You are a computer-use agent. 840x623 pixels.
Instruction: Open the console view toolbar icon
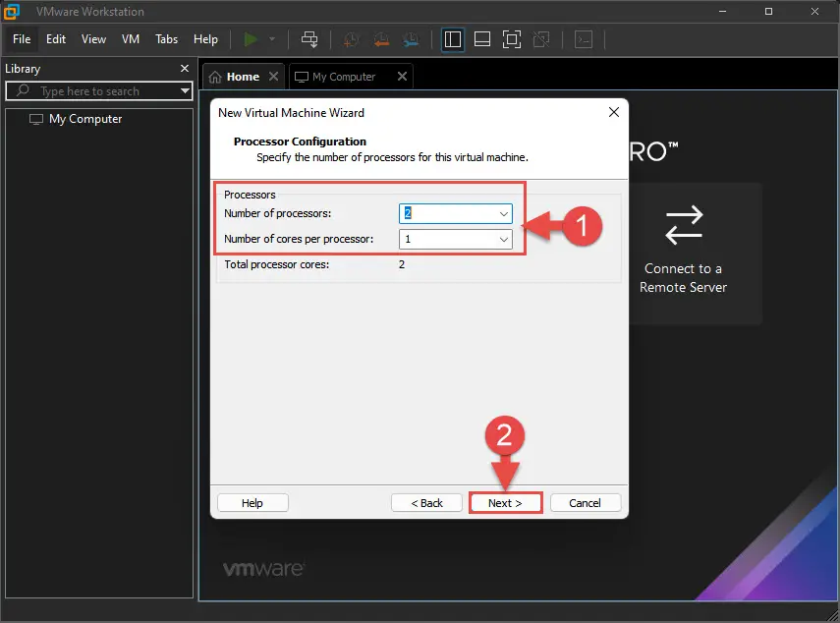pos(584,39)
